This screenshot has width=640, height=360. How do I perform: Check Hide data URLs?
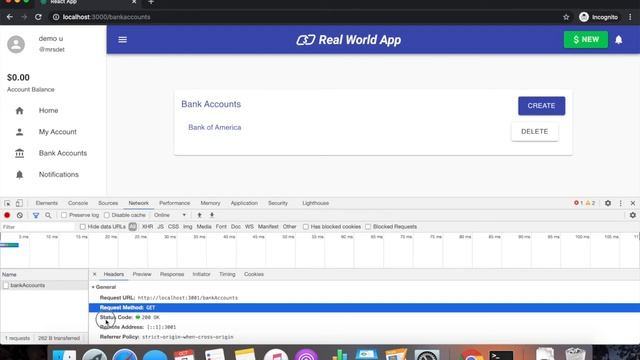[x=83, y=227]
